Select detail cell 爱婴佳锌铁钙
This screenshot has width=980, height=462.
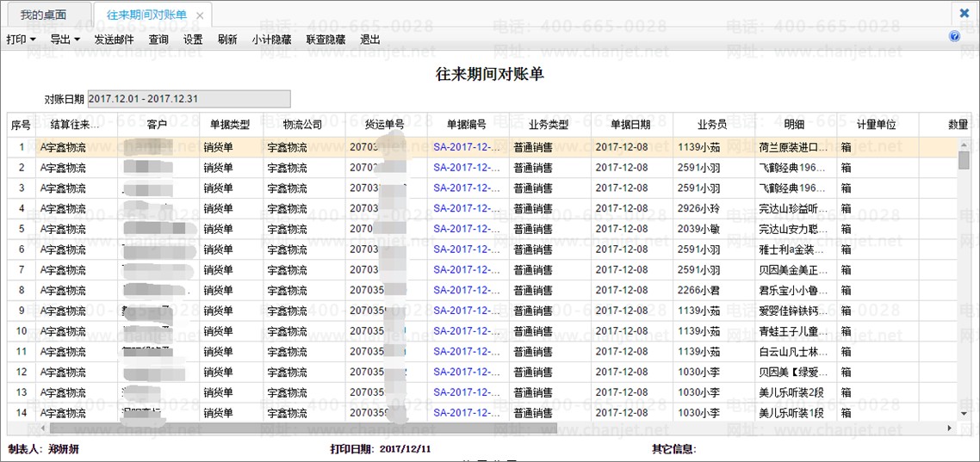point(796,311)
